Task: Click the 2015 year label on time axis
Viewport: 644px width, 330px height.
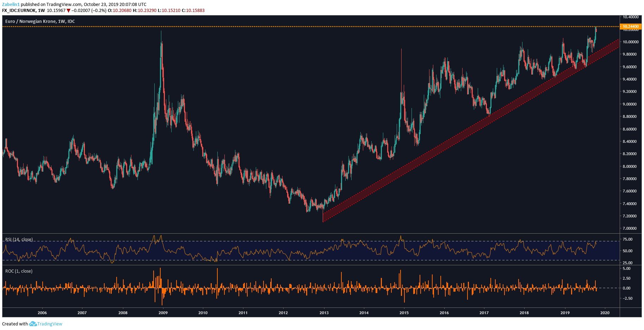Action: point(404,313)
